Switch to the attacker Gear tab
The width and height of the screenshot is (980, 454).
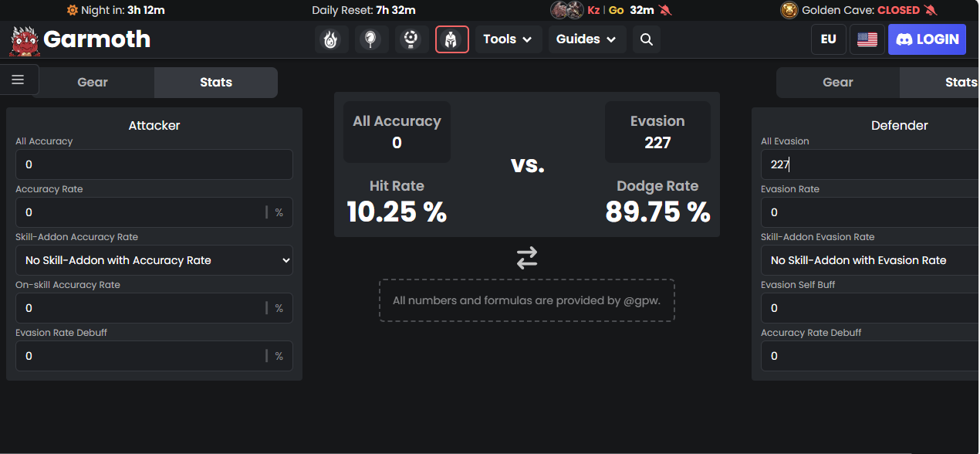93,83
